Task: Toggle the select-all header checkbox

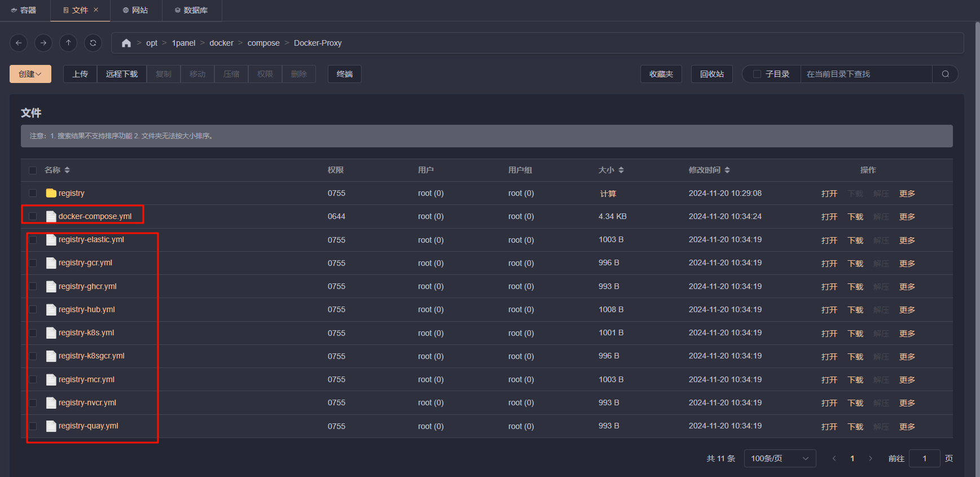Action: (33, 170)
